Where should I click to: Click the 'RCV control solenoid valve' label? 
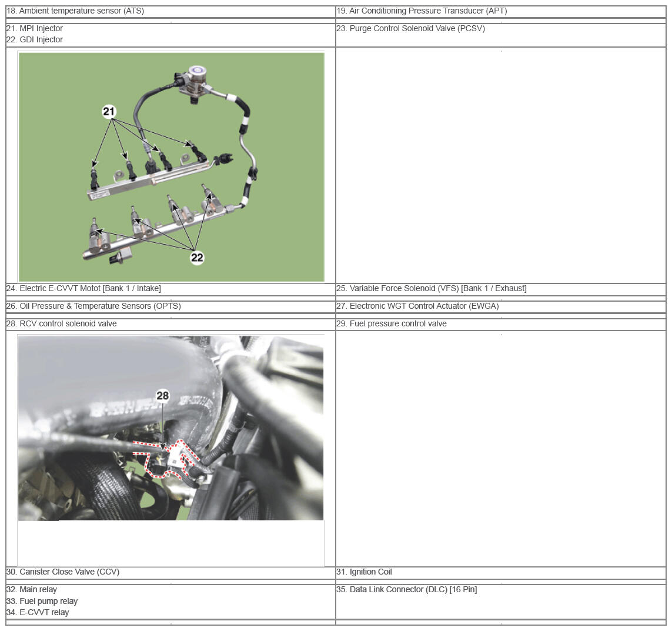[x=68, y=323]
